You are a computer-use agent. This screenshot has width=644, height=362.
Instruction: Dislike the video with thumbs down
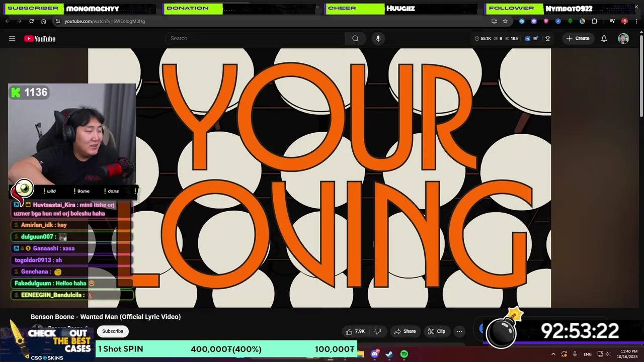[378, 331]
